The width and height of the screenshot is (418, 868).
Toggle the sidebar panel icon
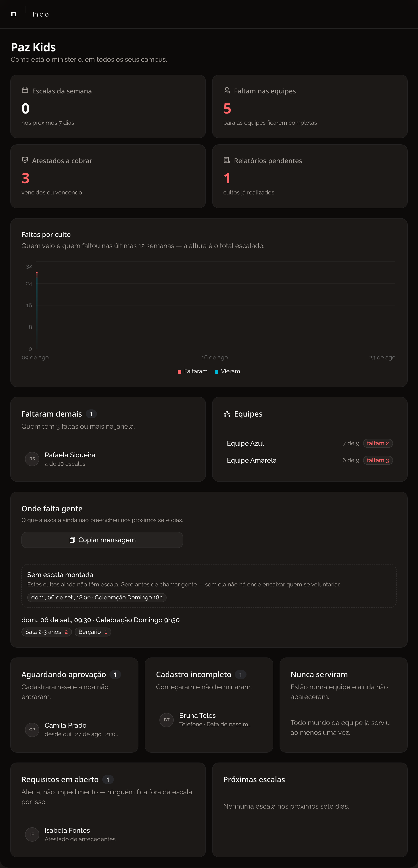13,14
